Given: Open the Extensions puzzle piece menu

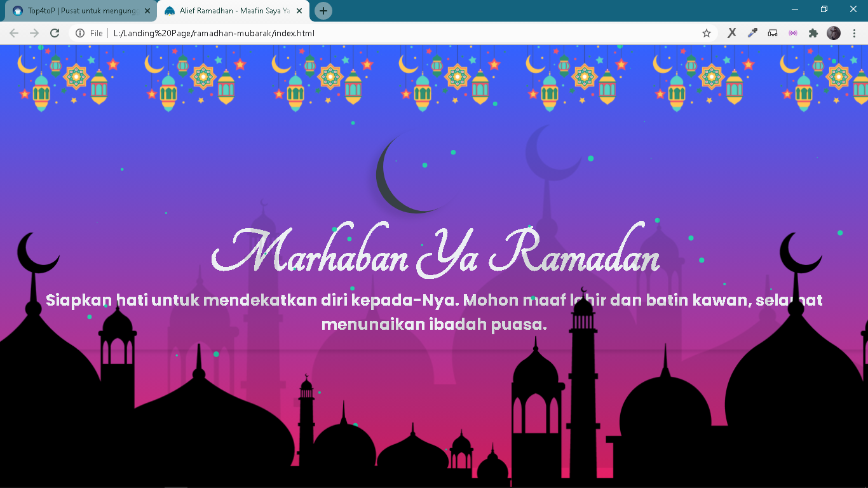Looking at the screenshot, I should (x=813, y=32).
